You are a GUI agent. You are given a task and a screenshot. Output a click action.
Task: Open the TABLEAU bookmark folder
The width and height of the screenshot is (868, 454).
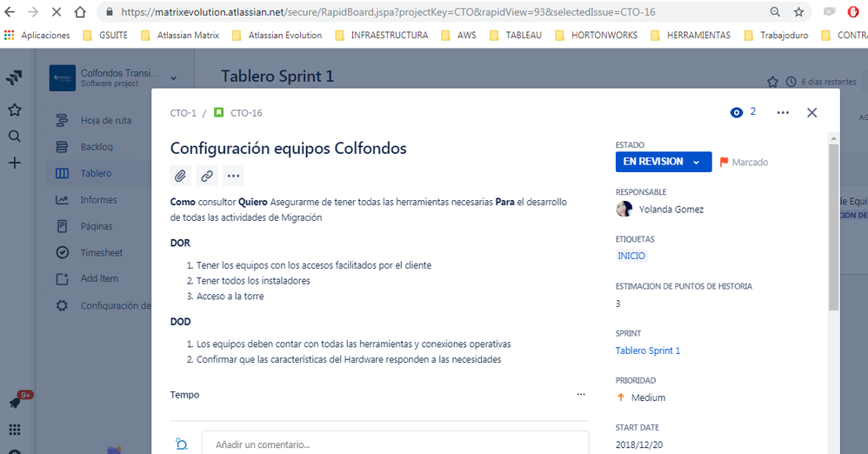point(516,35)
